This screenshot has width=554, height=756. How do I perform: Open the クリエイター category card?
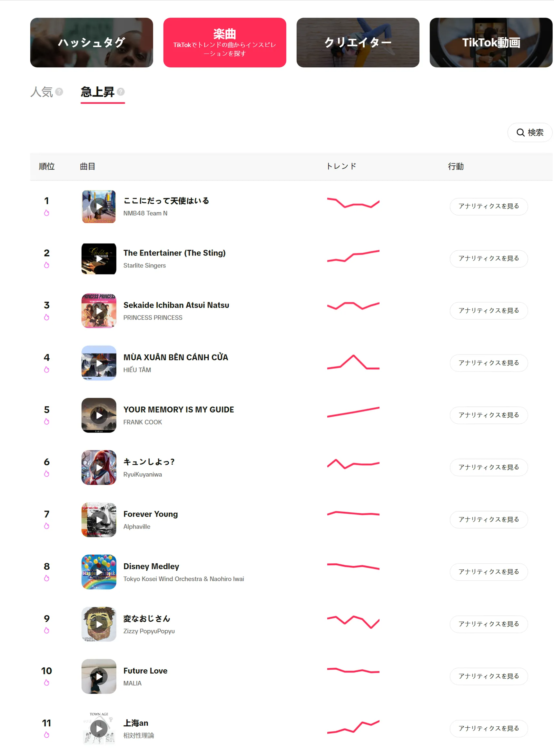pyautogui.click(x=358, y=43)
